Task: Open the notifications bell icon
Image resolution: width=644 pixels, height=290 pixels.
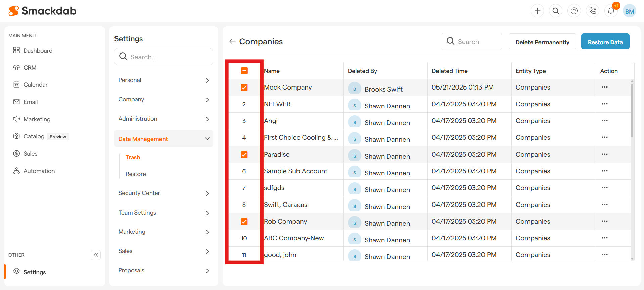Action: [611, 11]
